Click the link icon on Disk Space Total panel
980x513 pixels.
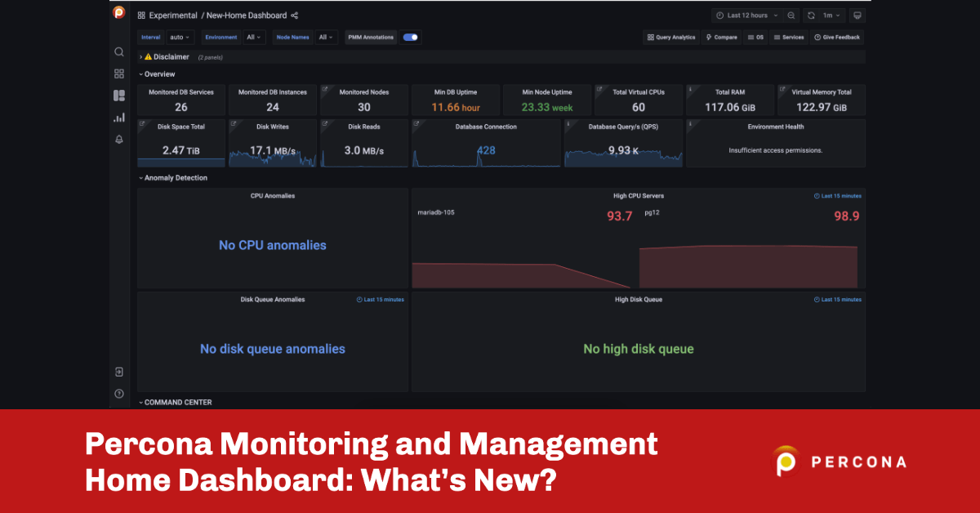(142, 123)
